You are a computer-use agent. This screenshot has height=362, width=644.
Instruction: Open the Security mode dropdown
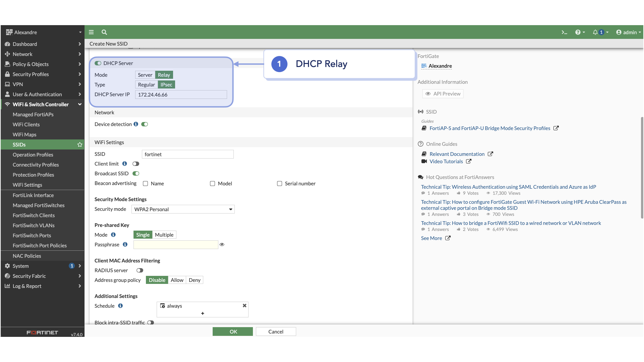(183, 209)
